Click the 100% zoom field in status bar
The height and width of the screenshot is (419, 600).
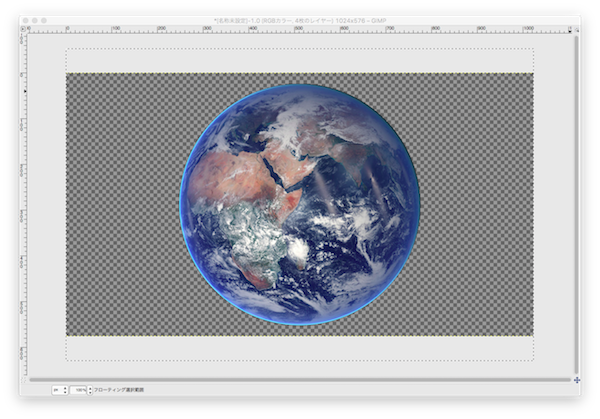[78, 390]
